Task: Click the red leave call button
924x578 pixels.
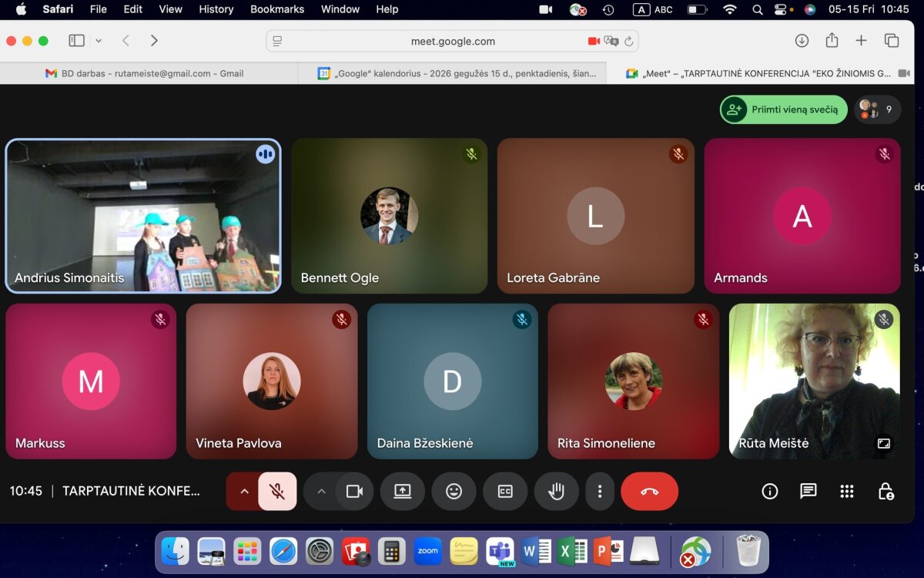Action: coord(649,492)
